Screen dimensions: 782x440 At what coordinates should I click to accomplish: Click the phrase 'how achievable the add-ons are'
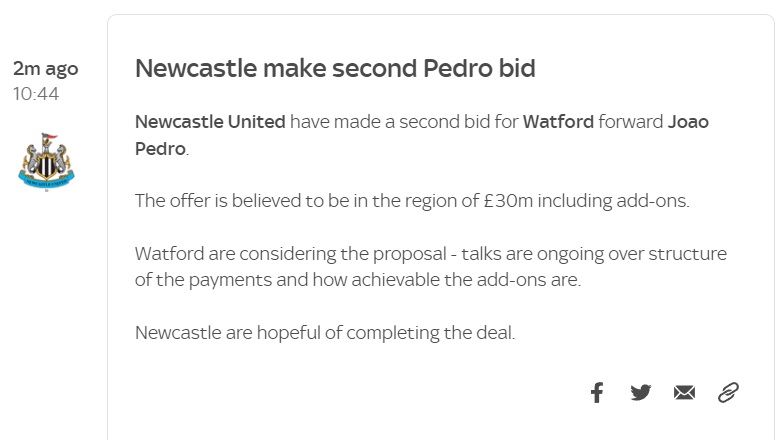tap(446, 280)
